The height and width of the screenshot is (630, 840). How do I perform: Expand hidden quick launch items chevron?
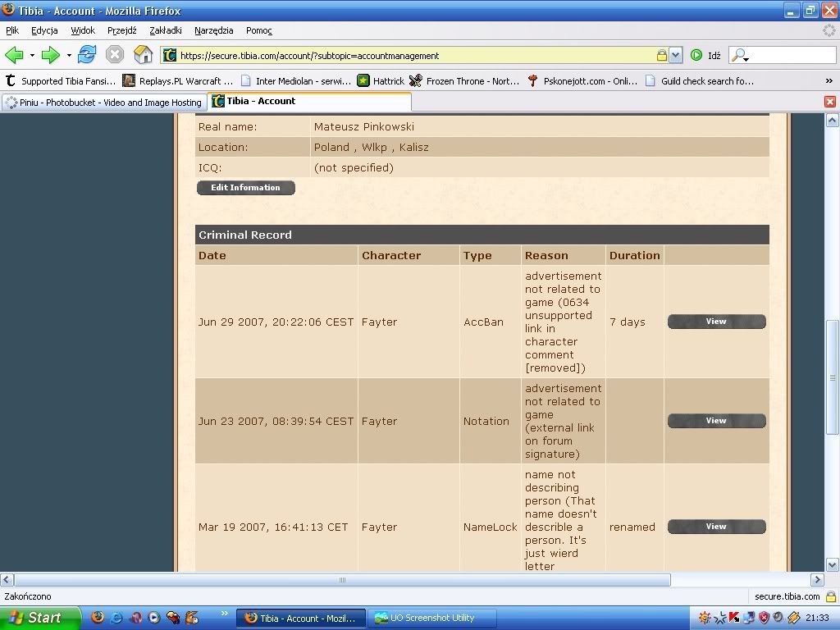pyautogui.click(x=224, y=614)
